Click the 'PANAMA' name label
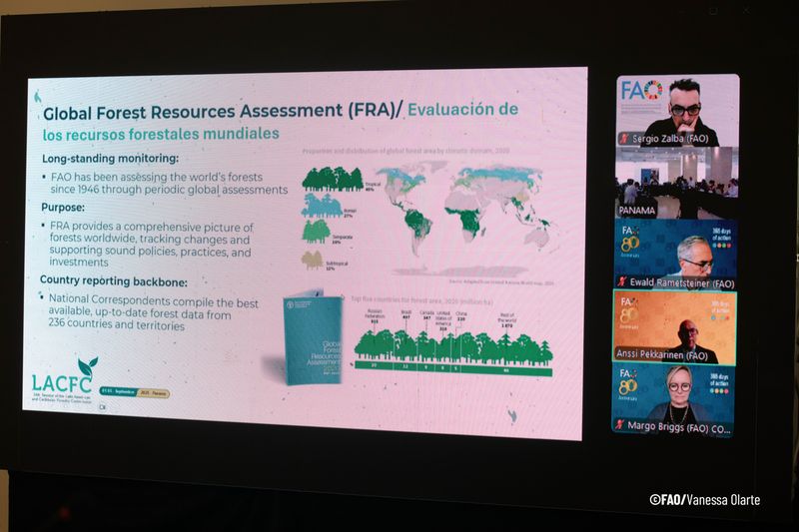 pyautogui.click(x=637, y=211)
